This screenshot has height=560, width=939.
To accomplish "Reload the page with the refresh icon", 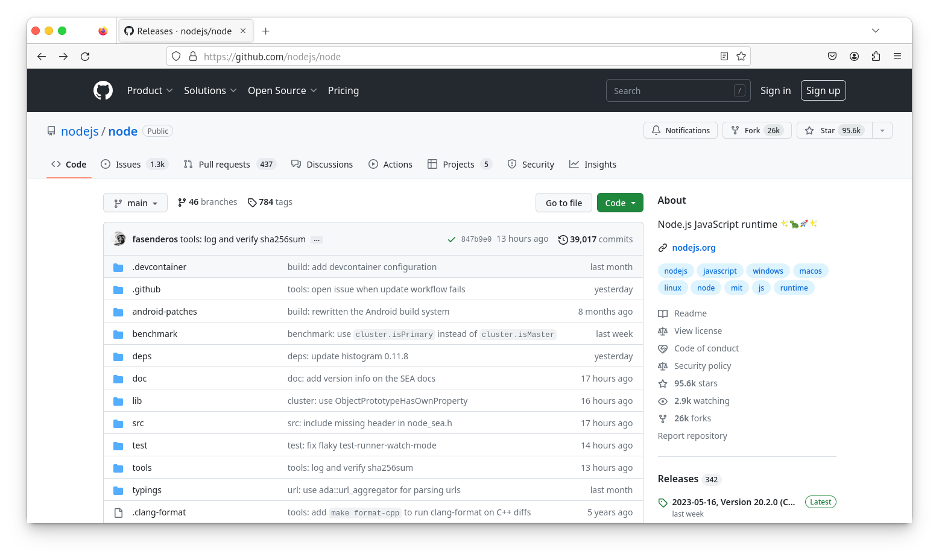I will (85, 57).
